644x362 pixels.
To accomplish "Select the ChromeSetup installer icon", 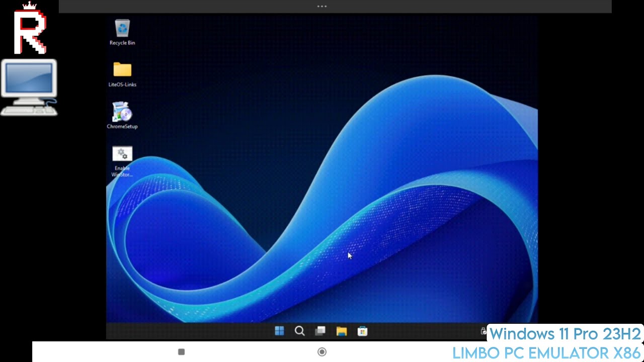I will tap(122, 112).
